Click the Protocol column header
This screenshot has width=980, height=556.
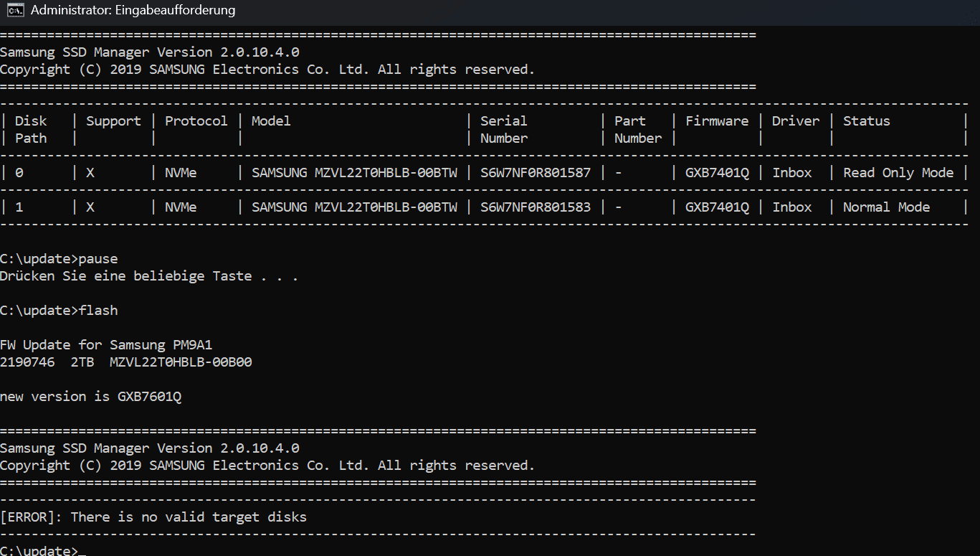tap(196, 121)
